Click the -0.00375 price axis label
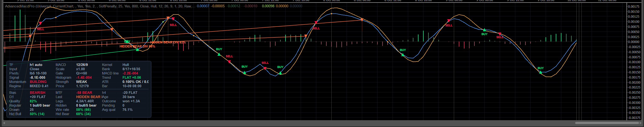Image resolution: width=644 pixels, height=127 pixels. (634, 118)
